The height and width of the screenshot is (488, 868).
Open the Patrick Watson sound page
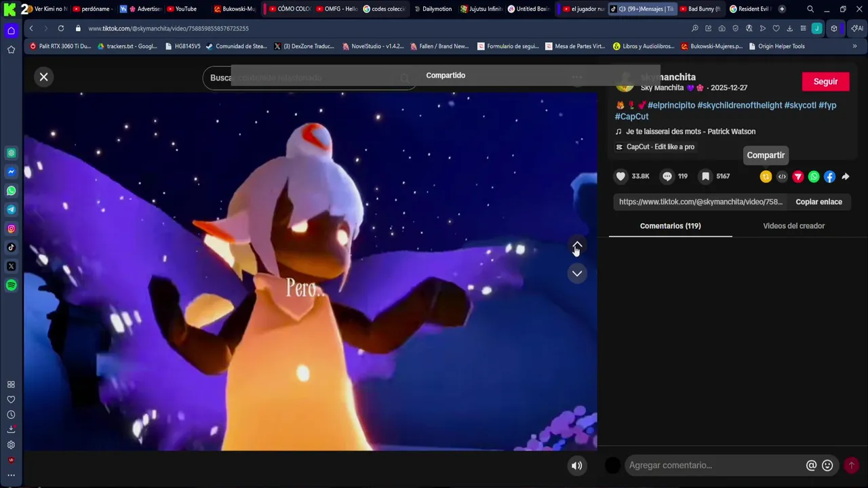(690, 131)
